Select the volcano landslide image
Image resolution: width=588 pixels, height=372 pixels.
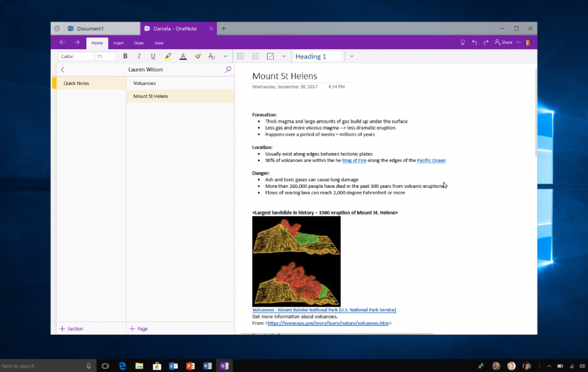(296, 262)
